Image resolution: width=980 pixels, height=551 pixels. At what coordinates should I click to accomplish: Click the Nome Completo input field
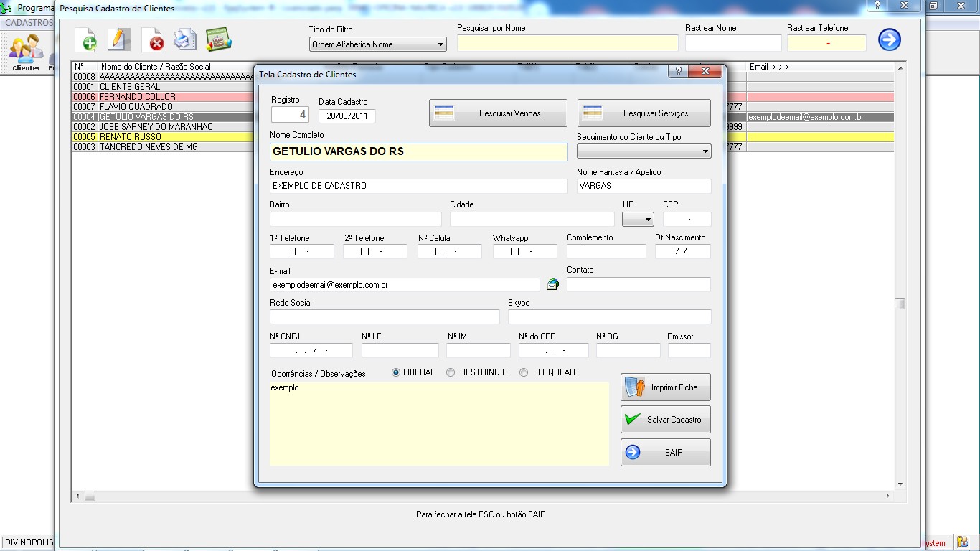coord(418,151)
